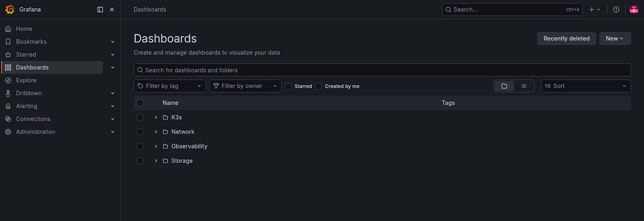The image size is (644, 221).
Task: Expand the Starred section chevron
Action: tap(112, 54)
